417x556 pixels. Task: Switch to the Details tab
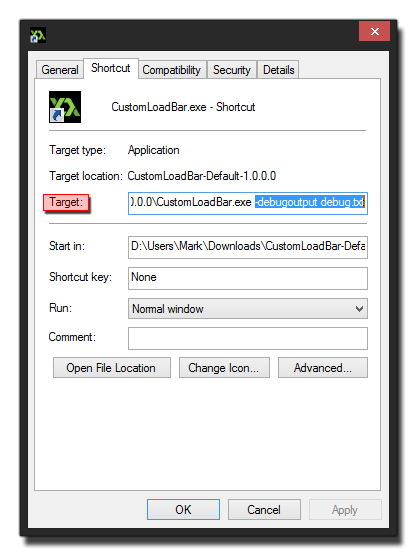(x=278, y=70)
